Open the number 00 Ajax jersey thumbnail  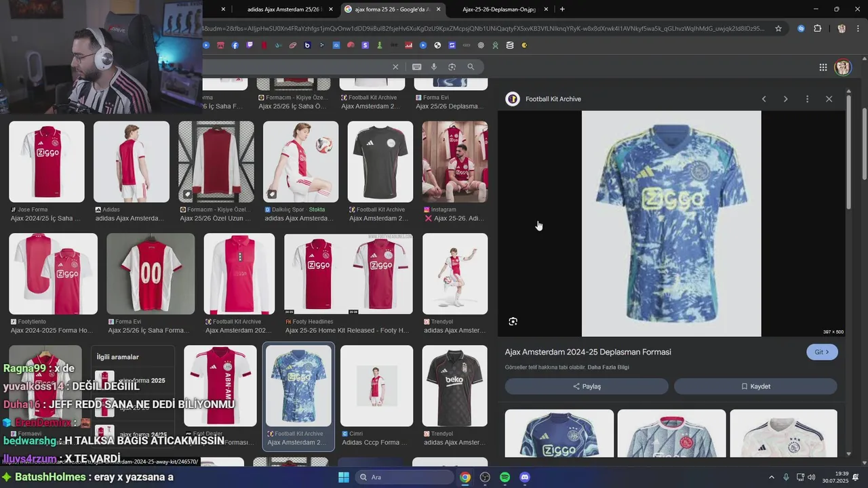coord(151,274)
